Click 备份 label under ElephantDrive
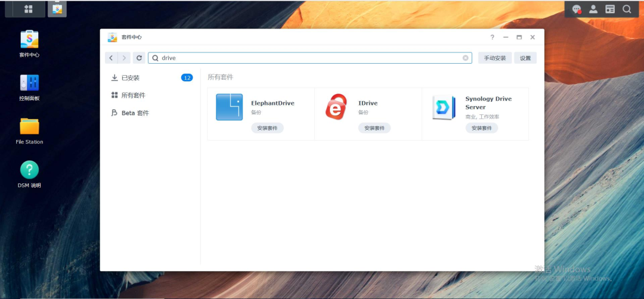The image size is (644, 299). point(256,112)
